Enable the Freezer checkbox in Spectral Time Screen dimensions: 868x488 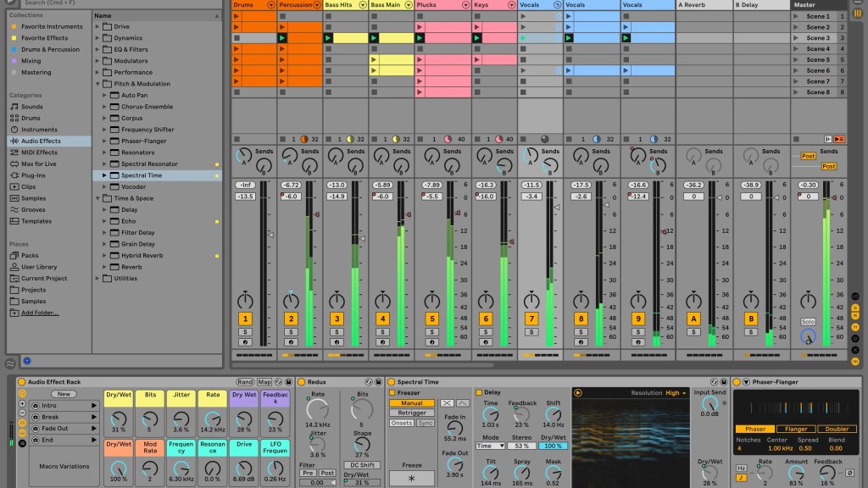392,392
